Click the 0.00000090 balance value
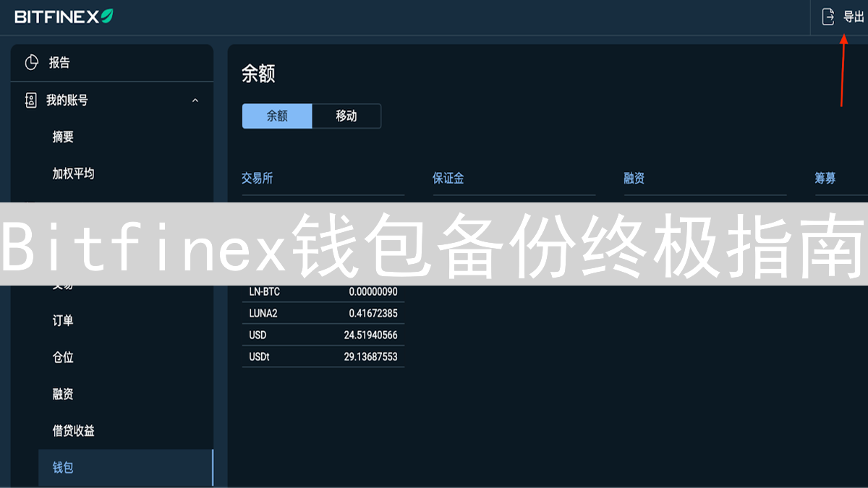 pos(373,292)
